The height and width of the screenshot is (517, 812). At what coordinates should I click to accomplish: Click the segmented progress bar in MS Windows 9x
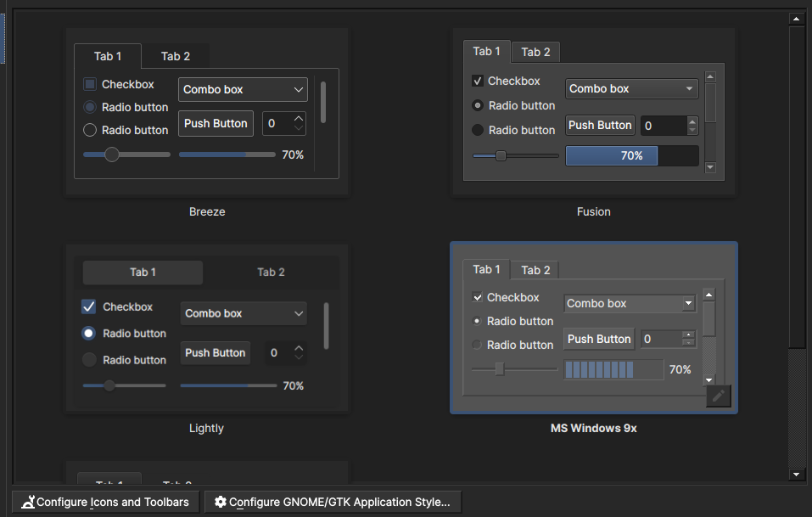[613, 369]
